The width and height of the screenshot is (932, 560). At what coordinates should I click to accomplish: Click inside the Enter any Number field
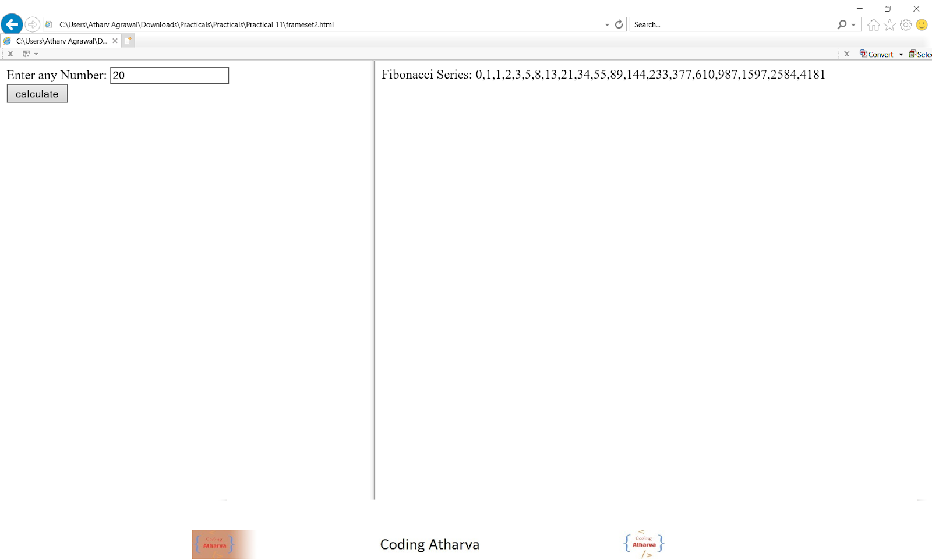pyautogui.click(x=169, y=75)
